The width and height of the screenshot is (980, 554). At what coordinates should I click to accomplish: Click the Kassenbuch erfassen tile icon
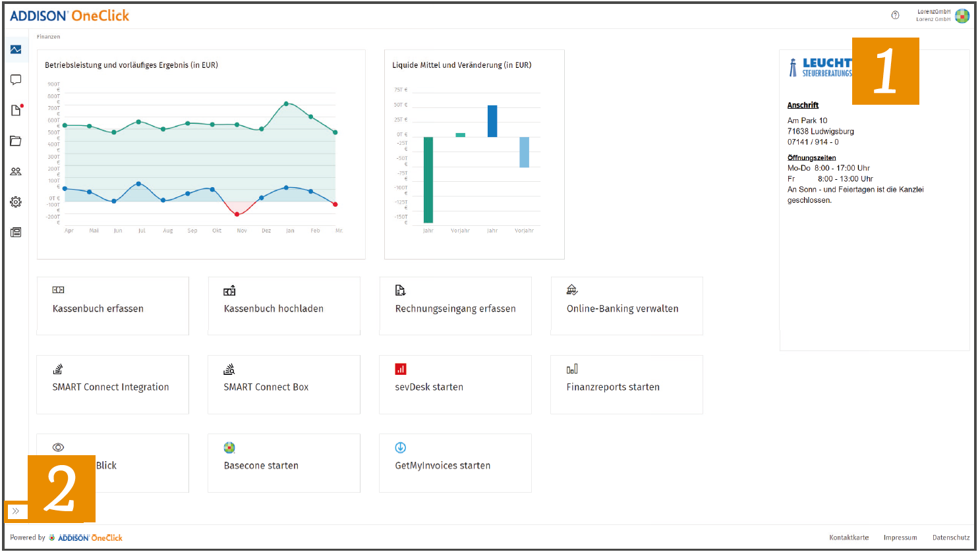click(x=59, y=290)
